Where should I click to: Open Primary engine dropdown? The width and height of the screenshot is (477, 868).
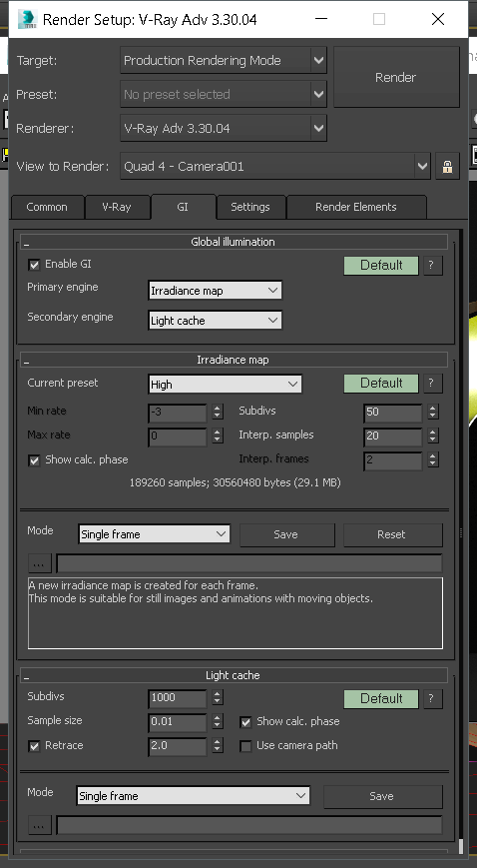pyautogui.click(x=215, y=291)
